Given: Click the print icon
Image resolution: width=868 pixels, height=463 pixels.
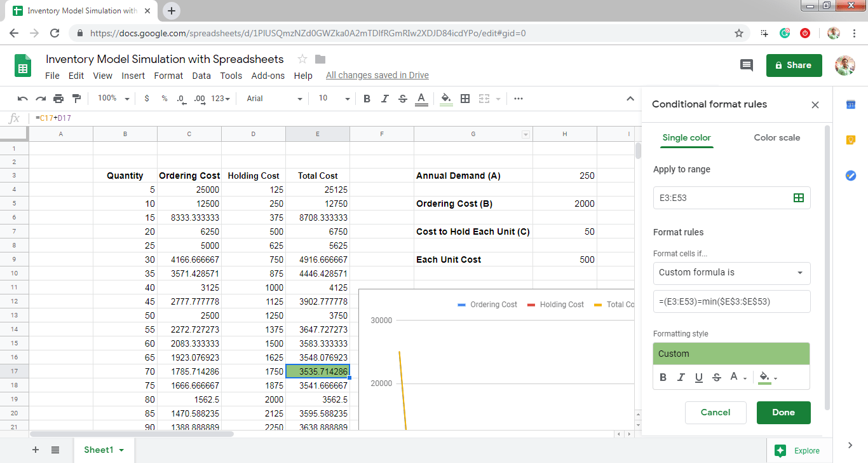Looking at the screenshot, I should pyautogui.click(x=58, y=99).
